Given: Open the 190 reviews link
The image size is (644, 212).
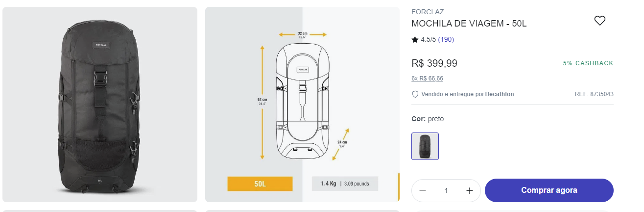Looking at the screenshot, I should point(446,40).
